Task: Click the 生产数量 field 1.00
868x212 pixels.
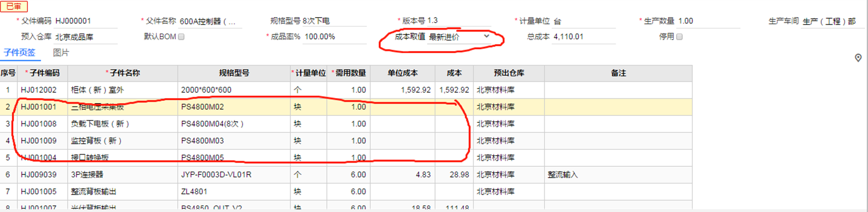Action: coord(708,21)
